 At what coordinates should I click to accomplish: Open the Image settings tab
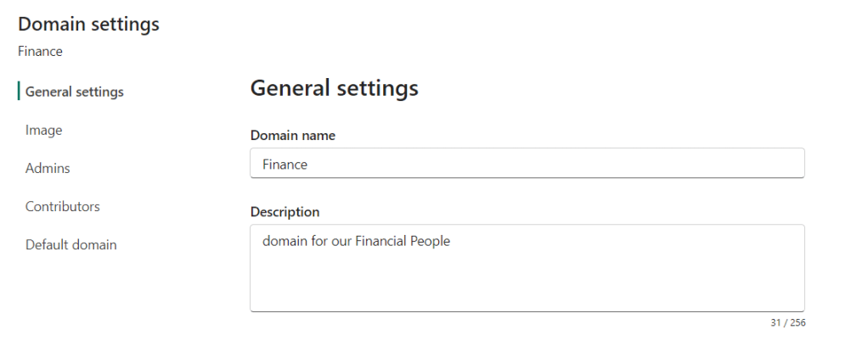(44, 130)
